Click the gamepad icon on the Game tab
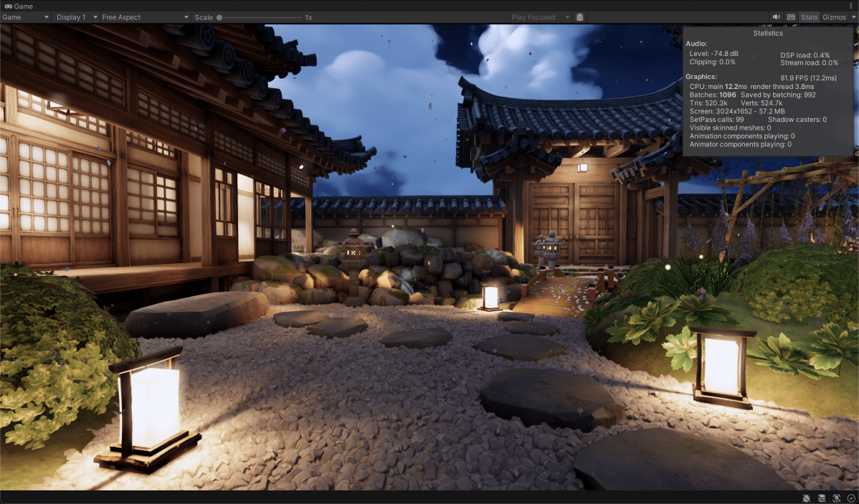The width and height of the screenshot is (859, 504). (8, 6)
